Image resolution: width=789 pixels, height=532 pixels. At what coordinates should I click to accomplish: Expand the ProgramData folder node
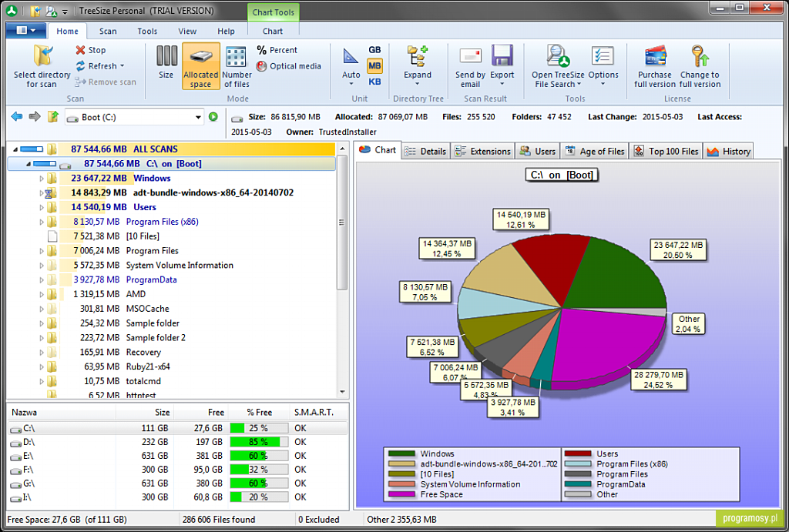click(42, 279)
